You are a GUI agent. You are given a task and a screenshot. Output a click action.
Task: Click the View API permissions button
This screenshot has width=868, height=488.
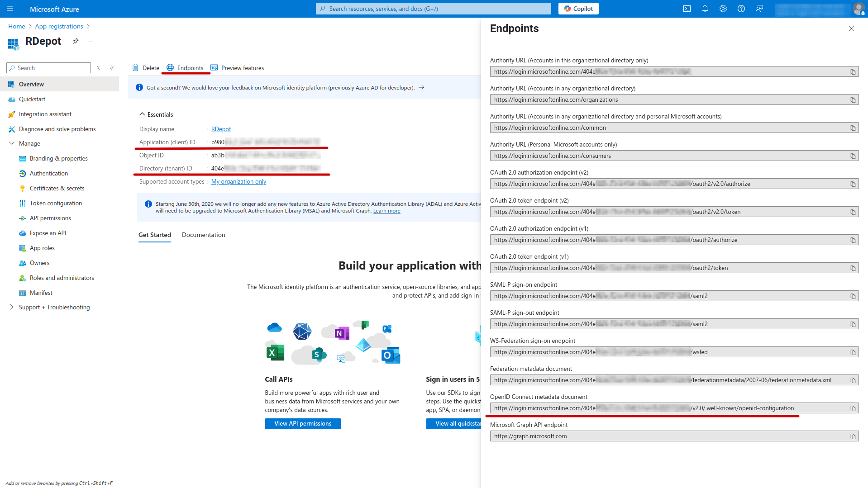click(302, 423)
